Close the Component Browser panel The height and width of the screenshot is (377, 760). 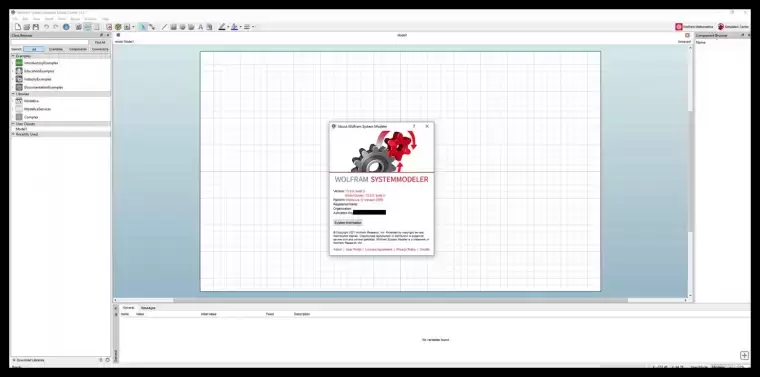point(748,35)
